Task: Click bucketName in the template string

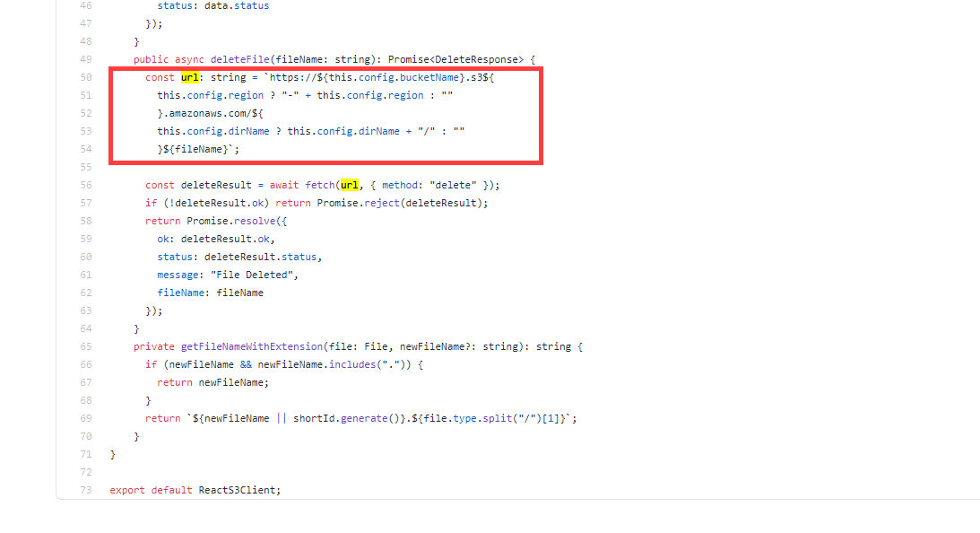Action: pos(429,77)
